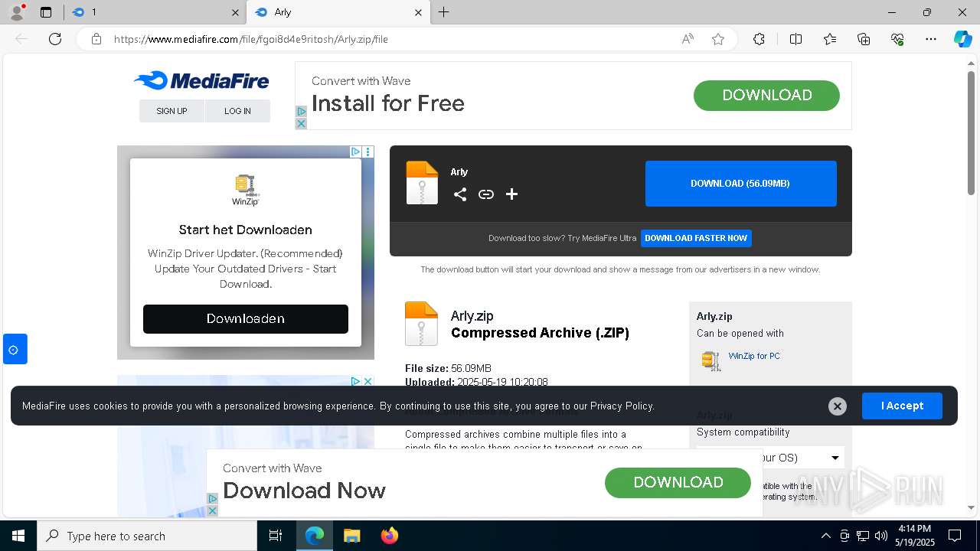
Task: Open the browser profile icon
Action: [17, 12]
